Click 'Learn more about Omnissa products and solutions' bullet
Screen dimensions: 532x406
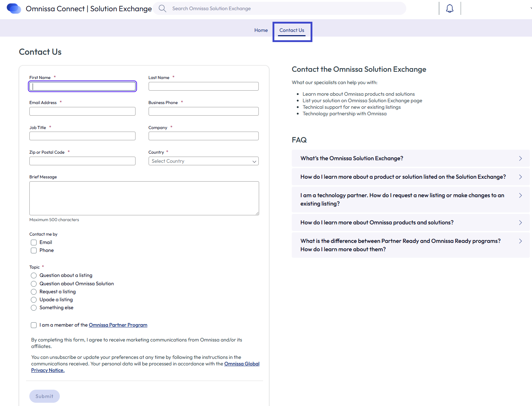[359, 94]
